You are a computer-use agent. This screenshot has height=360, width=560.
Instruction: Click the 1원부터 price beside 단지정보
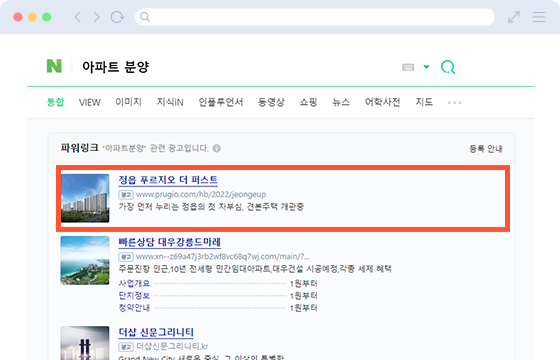(304, 296)
